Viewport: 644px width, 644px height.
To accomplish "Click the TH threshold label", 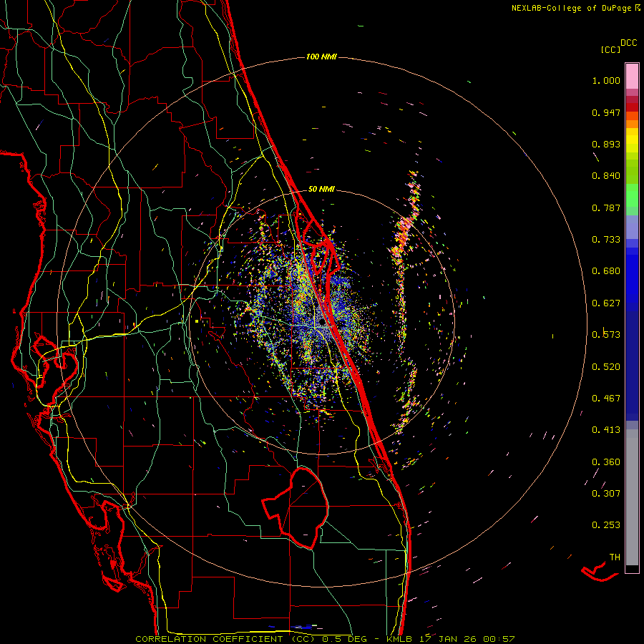I will click(615, 557).
